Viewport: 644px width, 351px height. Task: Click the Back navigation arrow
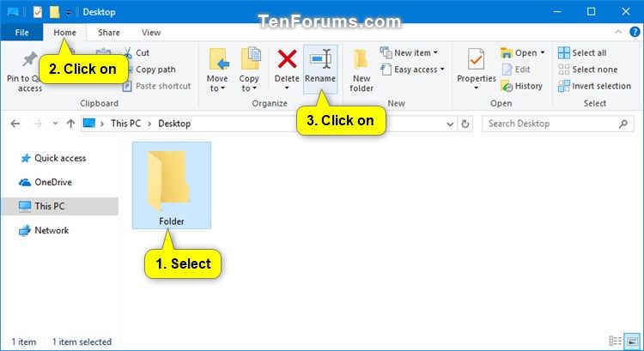click(15, 124)
